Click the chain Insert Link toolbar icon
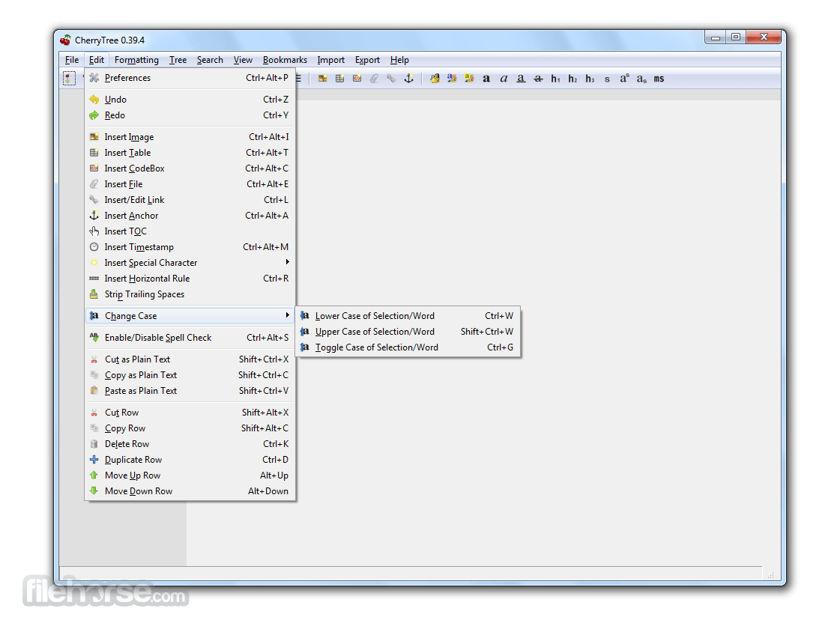The width and height of the screenshot is (840, 629). coord(391,79)
